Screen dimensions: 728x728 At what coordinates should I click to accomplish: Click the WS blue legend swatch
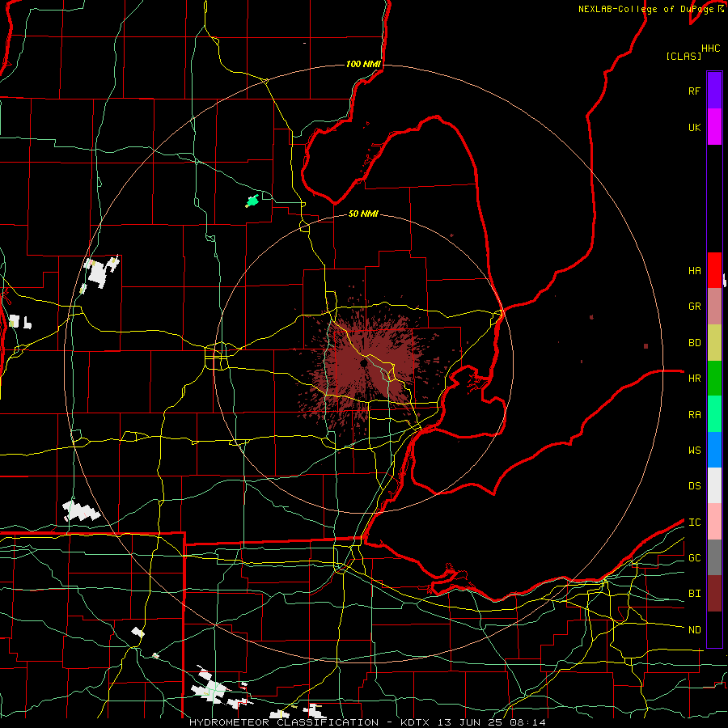pos(714,450)
